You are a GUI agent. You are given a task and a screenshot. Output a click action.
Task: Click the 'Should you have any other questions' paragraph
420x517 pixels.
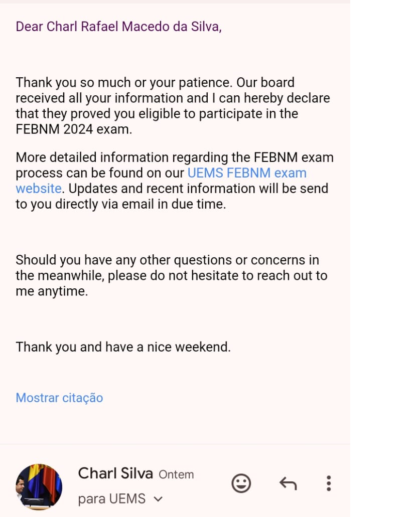pos(172,275)
